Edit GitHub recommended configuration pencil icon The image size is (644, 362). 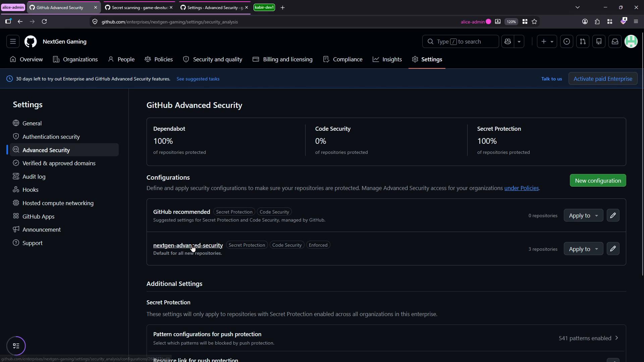pyautogui.click(x=613, y=216)
